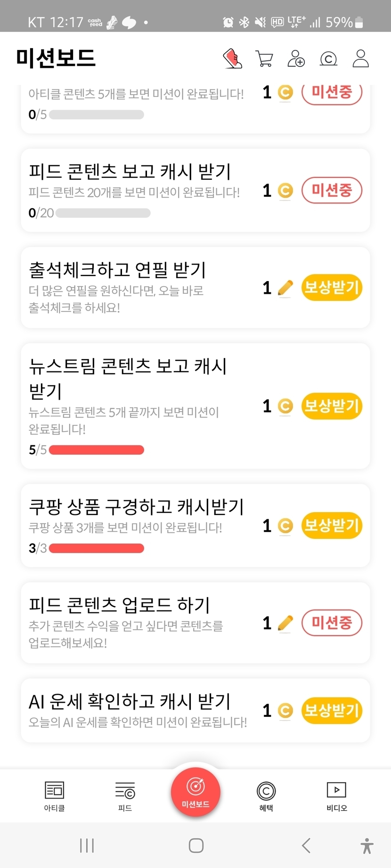This screenshot has height=868, width=391.
Task: Tap the invite friend icon
Action: click(x=296, y=59)
